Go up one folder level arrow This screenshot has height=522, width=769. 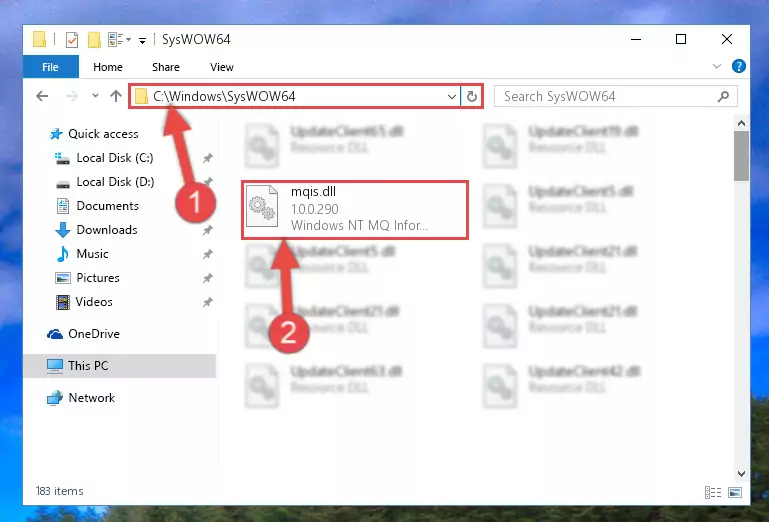point(116,96)
